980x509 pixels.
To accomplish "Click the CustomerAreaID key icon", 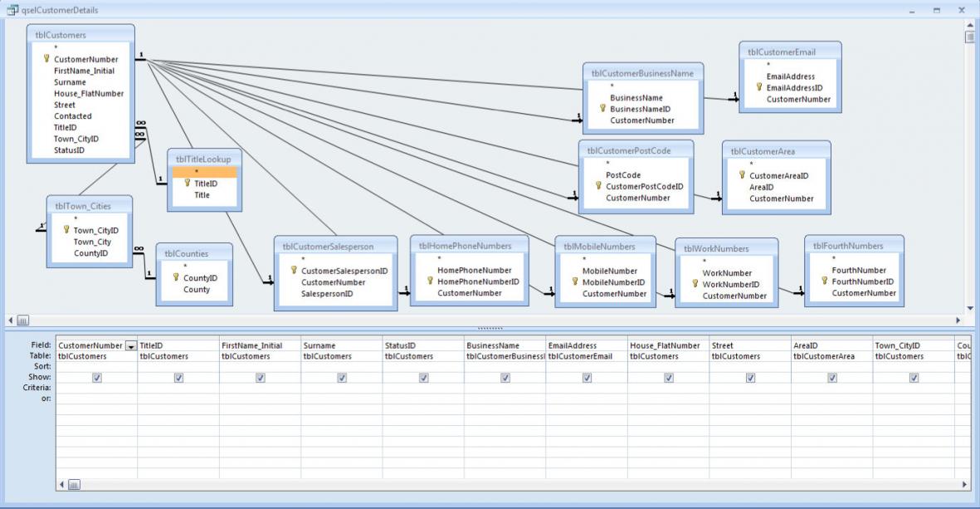I will 742,176.
